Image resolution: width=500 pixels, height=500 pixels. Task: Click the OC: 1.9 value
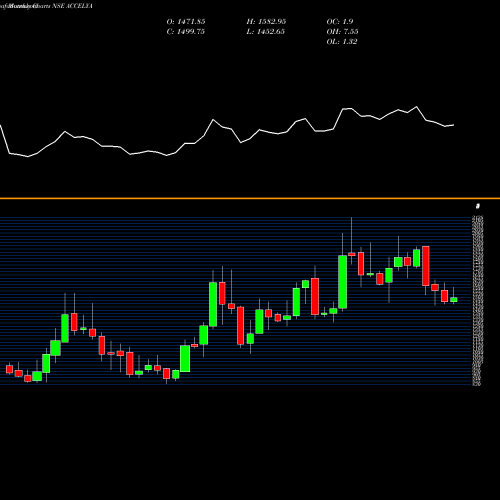[x=340, y=22]
